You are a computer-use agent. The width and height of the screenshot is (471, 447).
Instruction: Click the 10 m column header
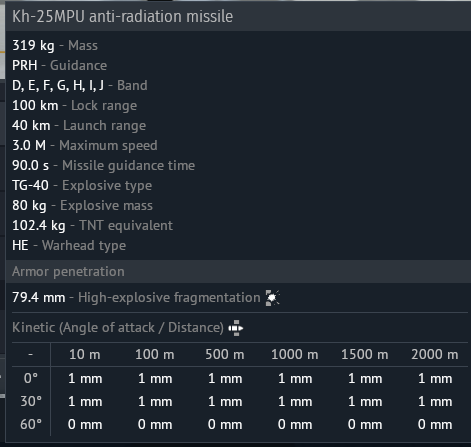click(x=85, y=354)
